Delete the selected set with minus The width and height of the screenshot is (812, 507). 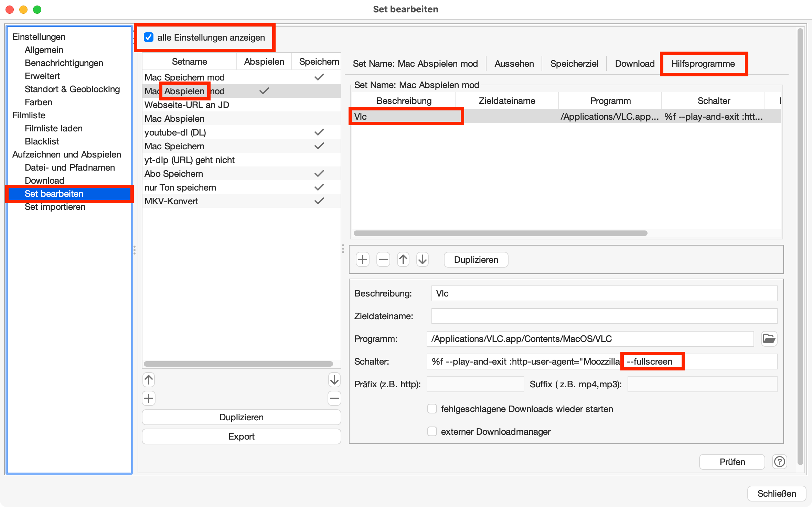tap(334, 398)
